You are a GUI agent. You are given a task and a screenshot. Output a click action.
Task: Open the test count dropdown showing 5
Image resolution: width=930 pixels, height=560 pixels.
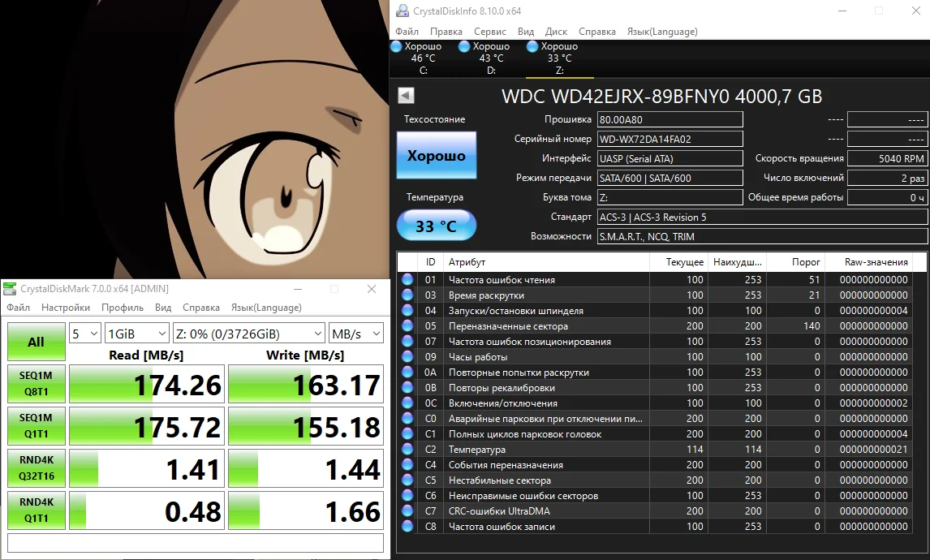tap(85, 334)
